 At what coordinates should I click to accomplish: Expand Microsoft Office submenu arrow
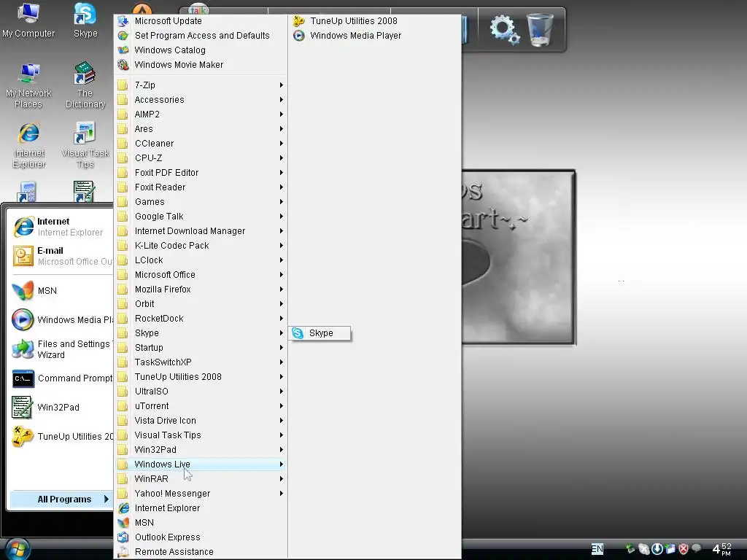[281, 275]
